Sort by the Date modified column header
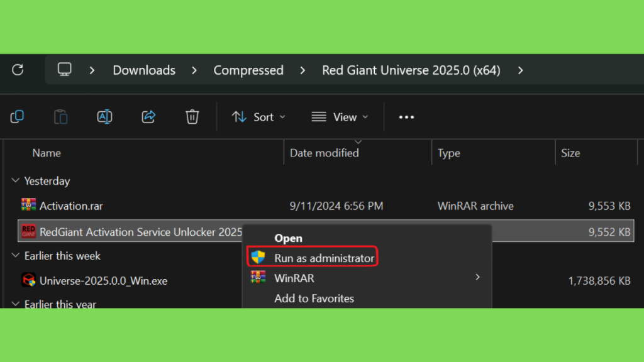Viewport: 644px width, 362px height. pos(325,153)
